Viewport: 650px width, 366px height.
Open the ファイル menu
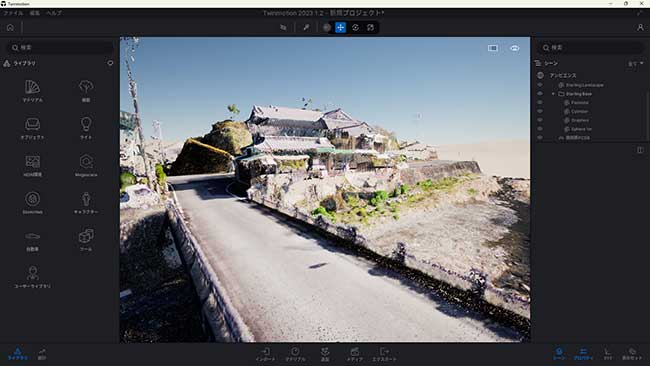coord(13,13)
